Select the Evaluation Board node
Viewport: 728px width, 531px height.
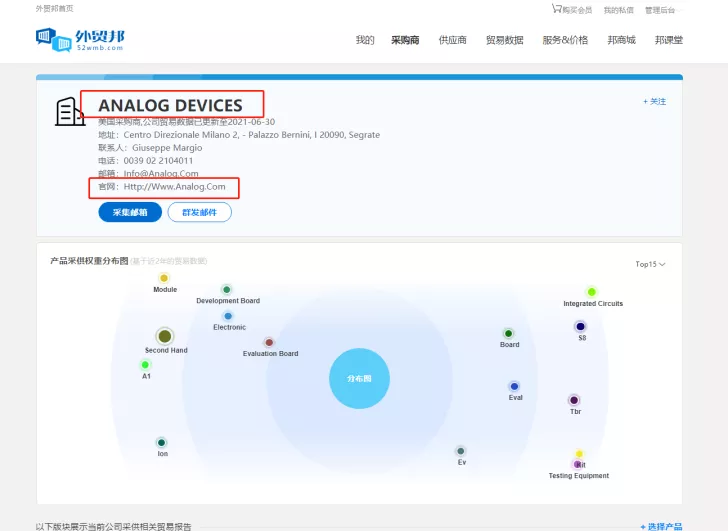pyautogui.click(x=269, y=343)
